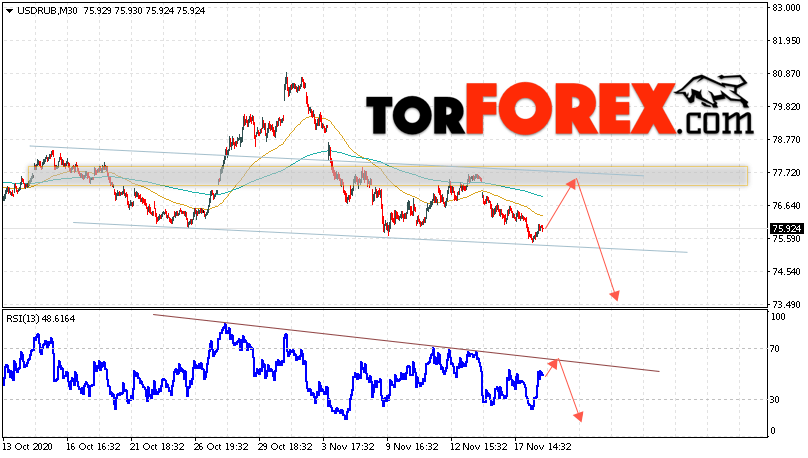Click the time label 21 Oct 18:32

coord(157,446)
